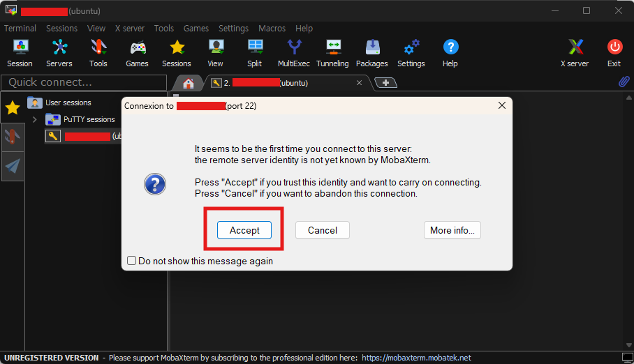Image resolution: width=634 pixels, height=364 pixels.
Task: Open the Terminal menu
Action: point(20,29)
